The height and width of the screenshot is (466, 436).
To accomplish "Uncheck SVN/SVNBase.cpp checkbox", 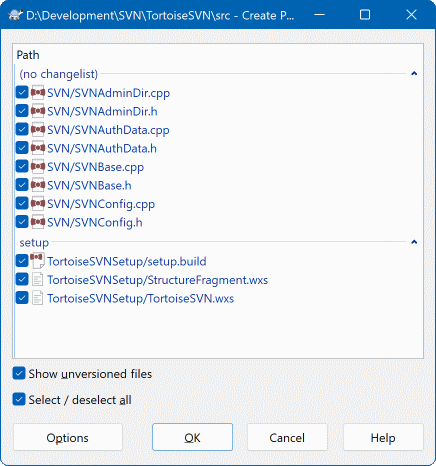I will (22, 166).
